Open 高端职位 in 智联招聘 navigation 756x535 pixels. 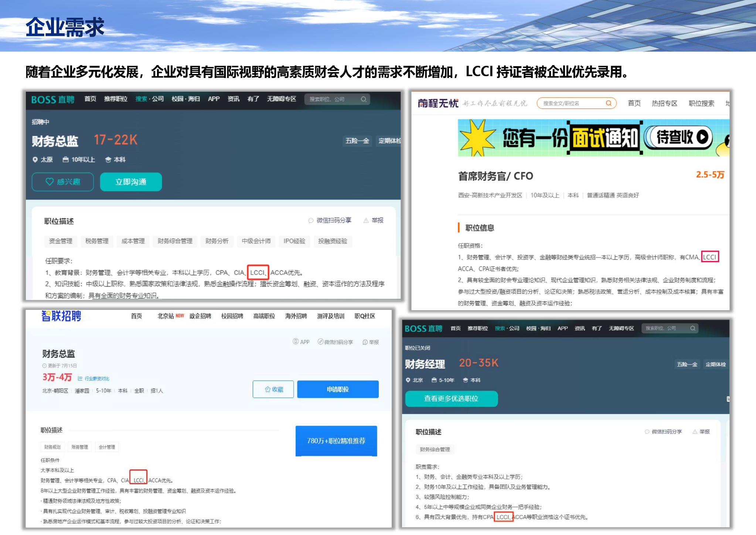click(264, 316)
